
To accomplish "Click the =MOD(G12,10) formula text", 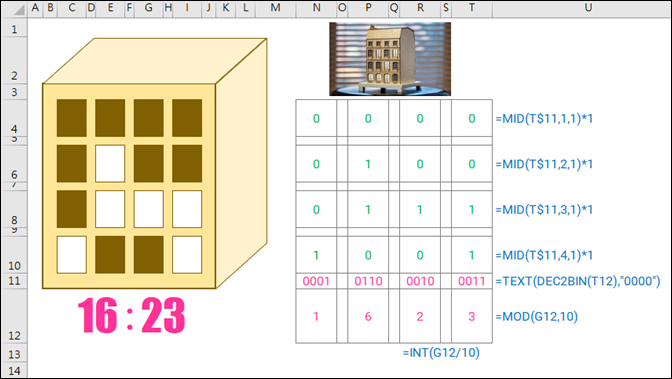I will [x=537, y=316].
